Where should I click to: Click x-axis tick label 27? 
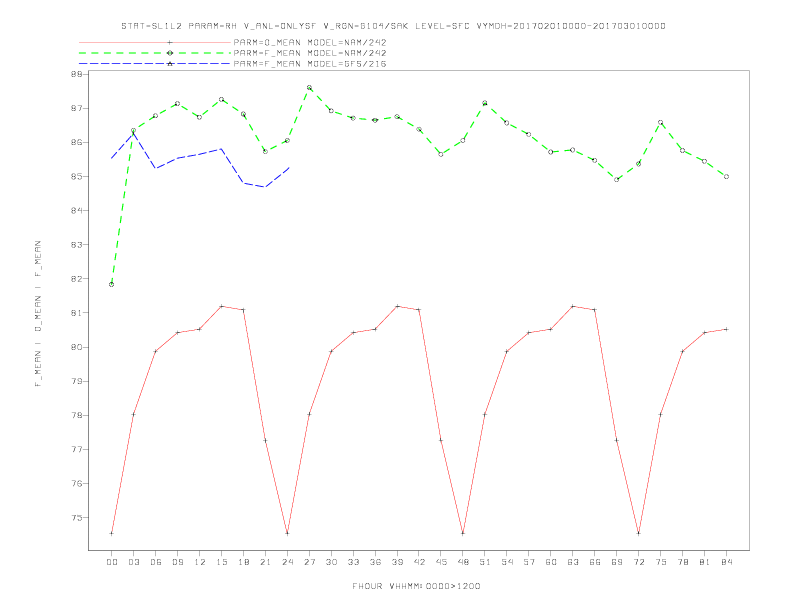click(310, 562)
